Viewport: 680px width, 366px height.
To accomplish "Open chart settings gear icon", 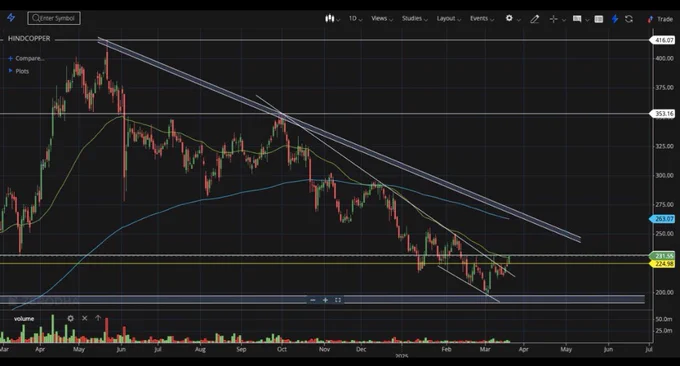I will coord(509,18).
